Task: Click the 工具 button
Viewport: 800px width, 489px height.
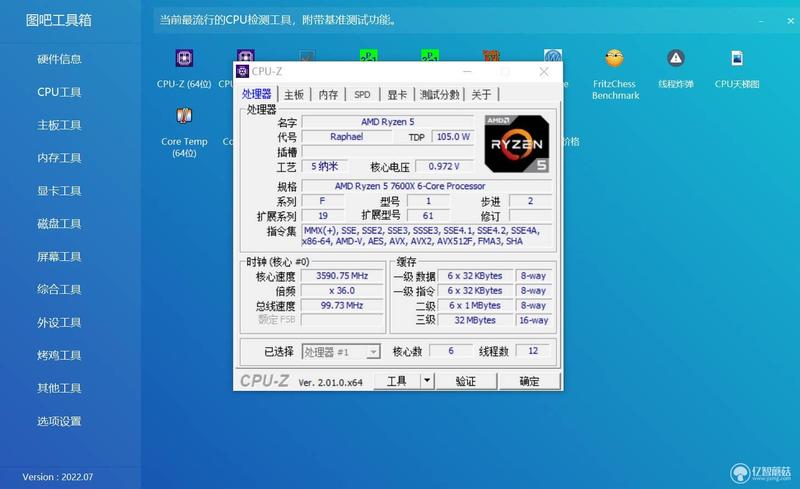Action: 397,381
